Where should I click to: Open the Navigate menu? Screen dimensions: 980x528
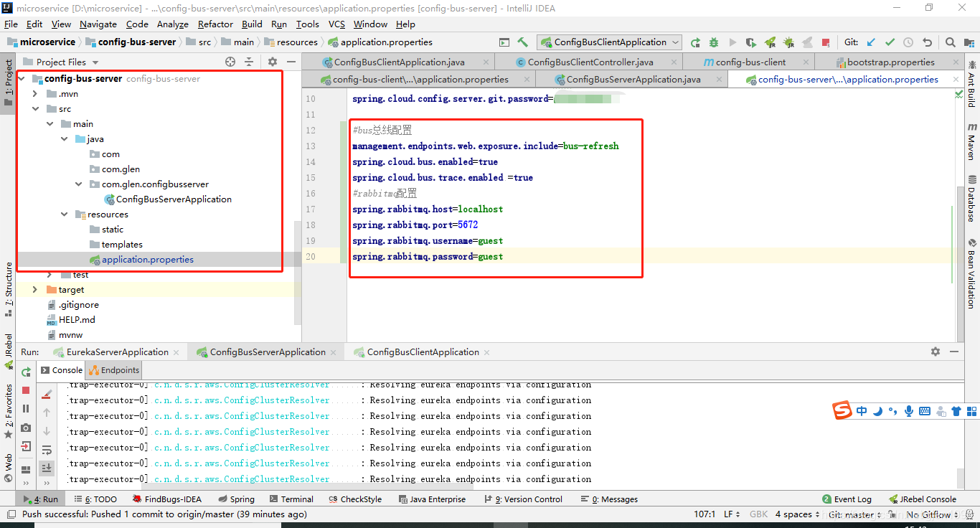tap(98, 24)
